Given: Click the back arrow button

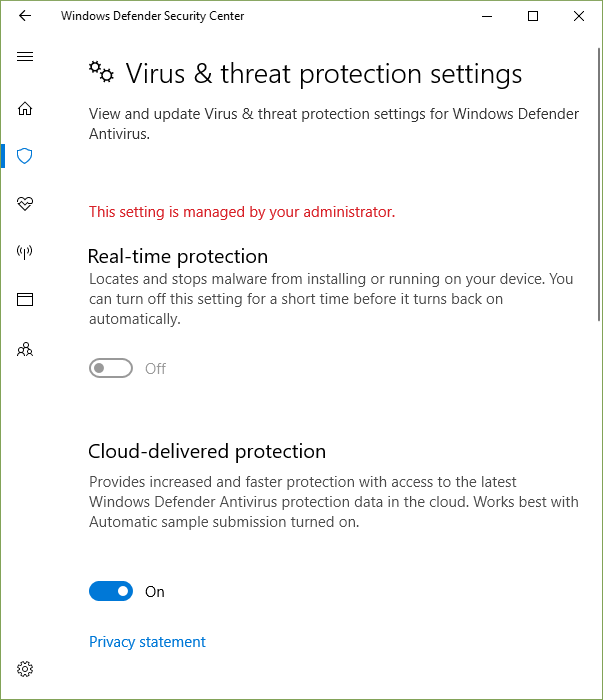Looking at the screenshot, I should (25, 16).
